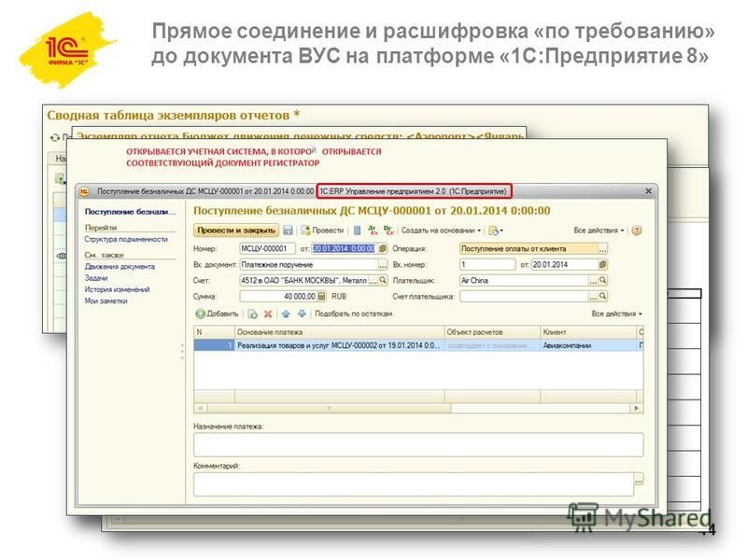Viewport: 747px width, 560px height.
Task: Click "Основание платежа" column header
Action: click(x=339, y=332)
